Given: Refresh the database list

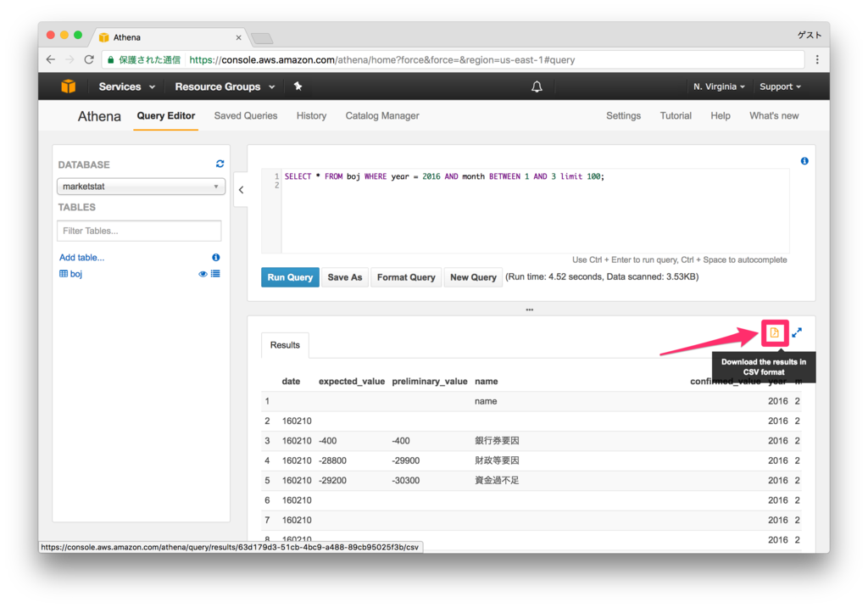Looking at the screenshot, I should coord(220,164).
